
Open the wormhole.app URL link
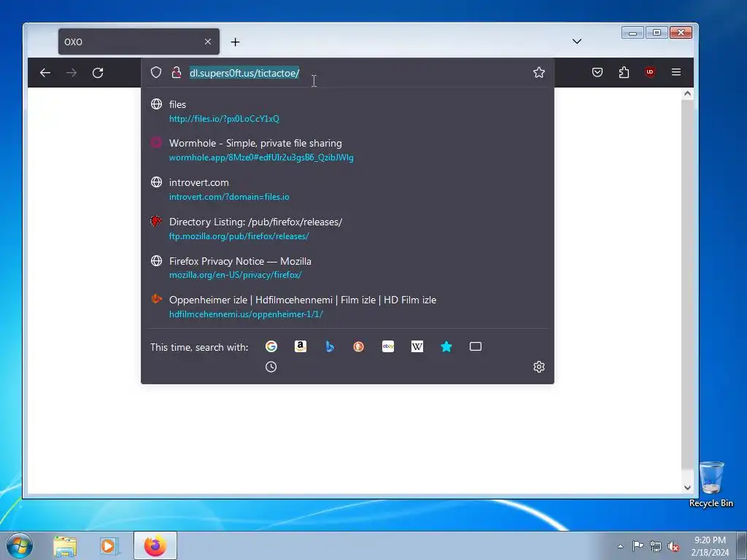[x=261, y=157]
